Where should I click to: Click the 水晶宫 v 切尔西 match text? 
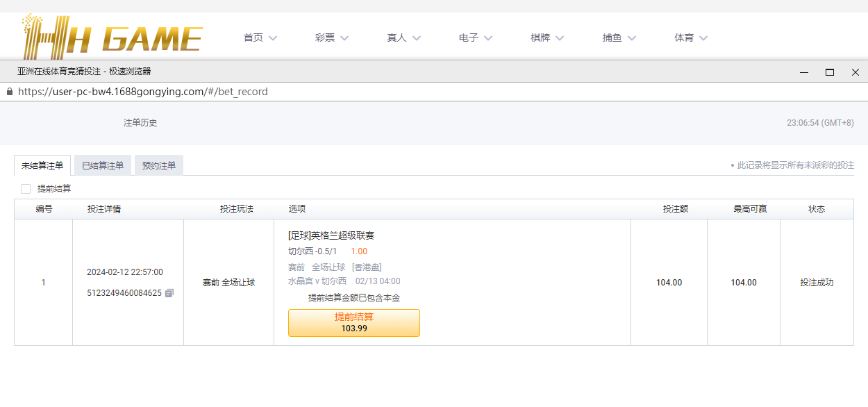tap(317, 281)
